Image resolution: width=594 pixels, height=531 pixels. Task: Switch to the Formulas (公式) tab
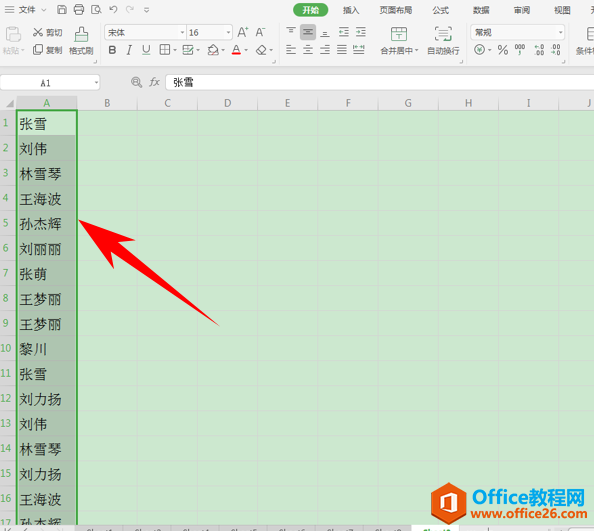pos(441,10)
